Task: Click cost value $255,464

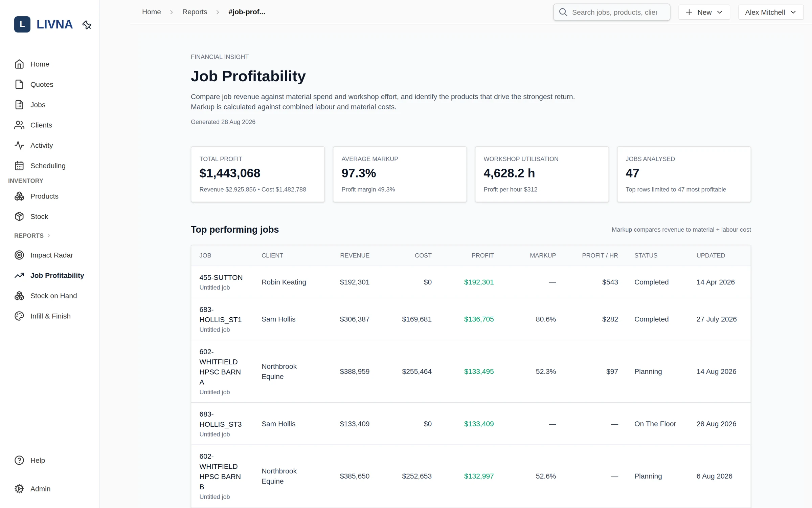Action: pyautogui.click(x=417, y=372)
